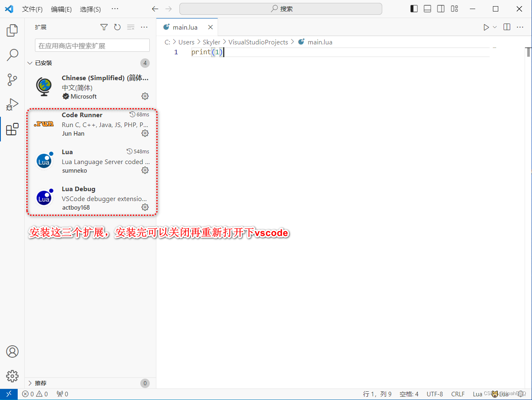Screen dimensions: 532x400
Task: Change line ending via CRLF
Action: pos(458,394)
